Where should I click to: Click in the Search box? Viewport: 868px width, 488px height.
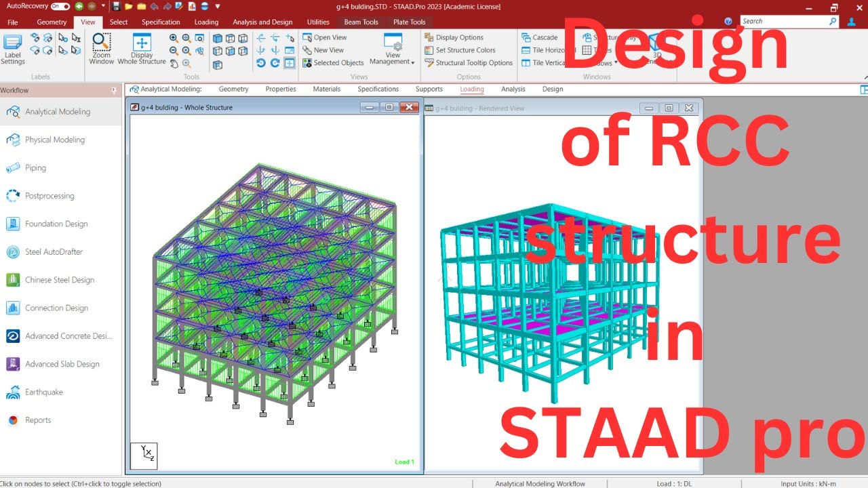pyautogui.click(x=789, y=21)
